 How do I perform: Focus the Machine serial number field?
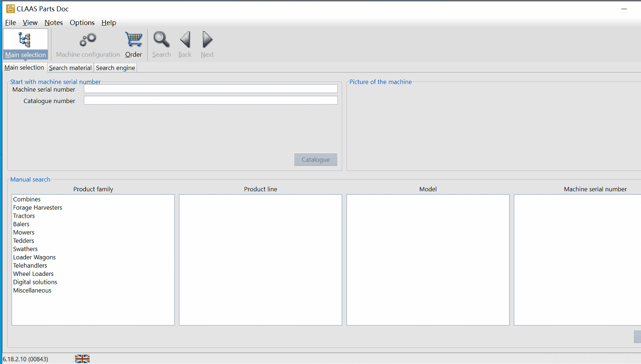coord(211,89)
